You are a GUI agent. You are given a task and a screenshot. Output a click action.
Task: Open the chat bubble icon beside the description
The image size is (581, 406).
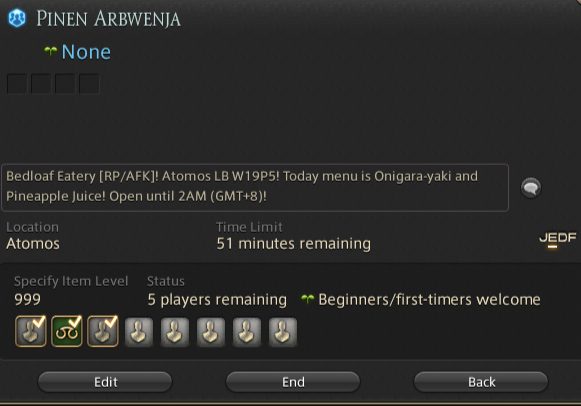(531, 187)
